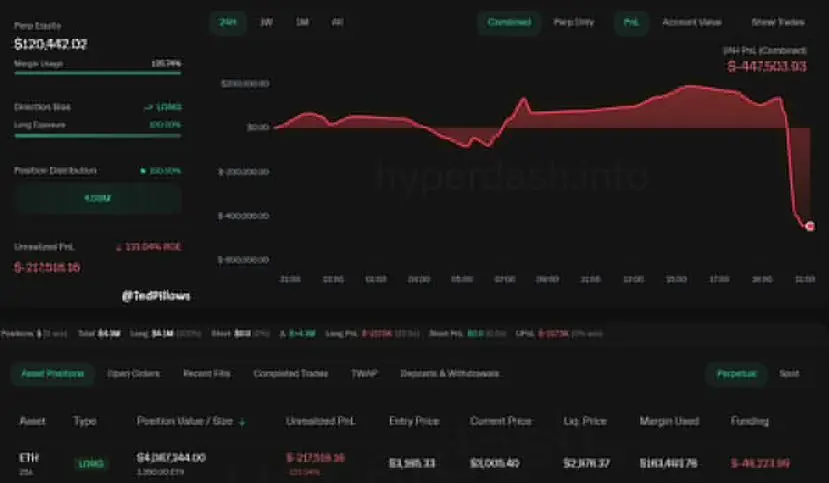Viewport: 829px width, 483px height.
Task: Sort by the Current Price column header
Action: (501, 421)
